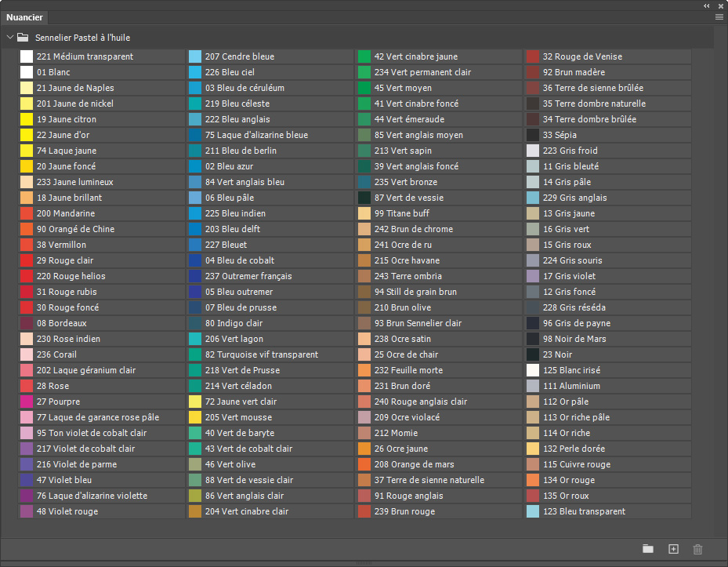This screenshot has width=728, height=567.
Task: Create a new swatch group via folder icon
Action: tap(648, 549)
